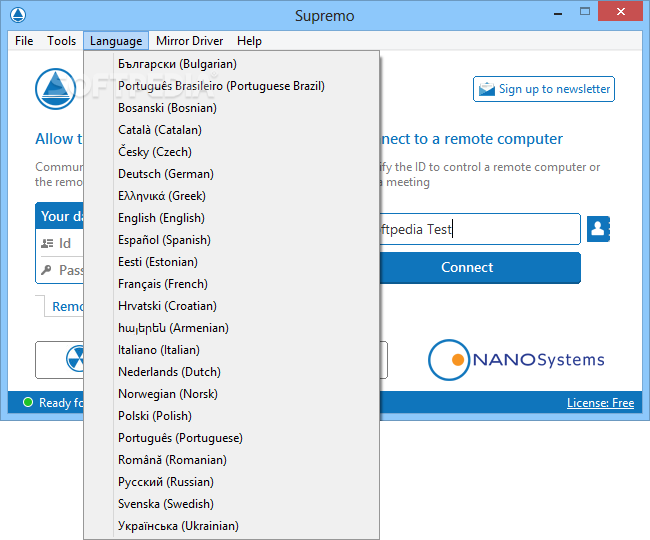The width and height of the screenshot is (650, 540).
Task: Open the Mirror Driver menu
Action: (x=189, y=41)
